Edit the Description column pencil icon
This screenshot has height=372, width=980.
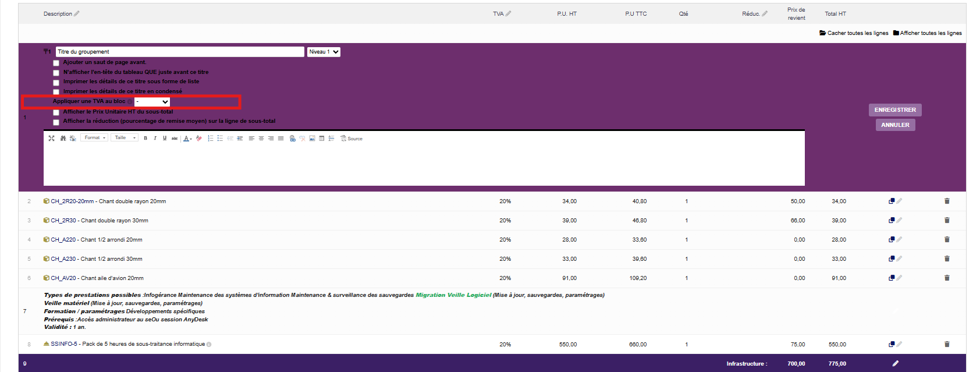click(77, 13)
